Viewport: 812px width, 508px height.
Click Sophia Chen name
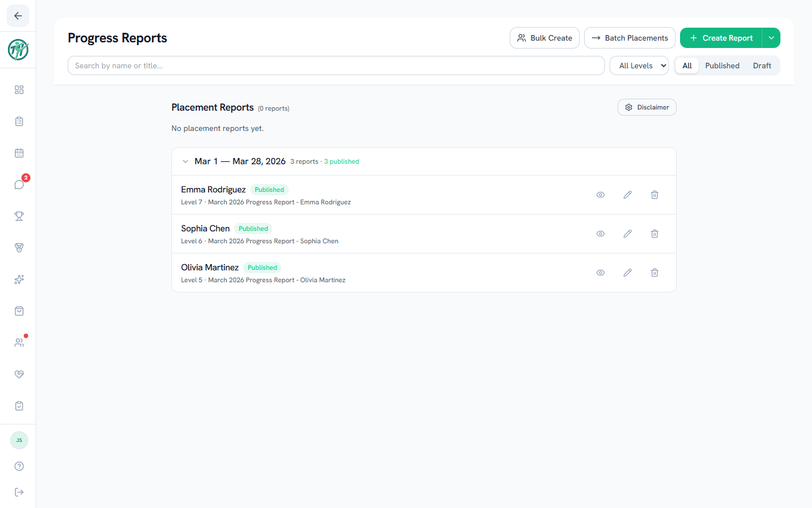pyautogui.click(x=205, y=229)
